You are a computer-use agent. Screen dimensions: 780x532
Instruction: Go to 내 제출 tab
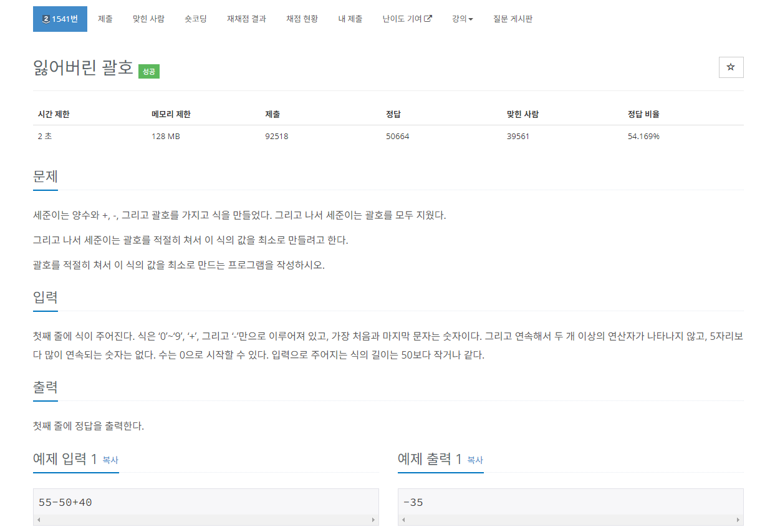[x=350, y=19]
